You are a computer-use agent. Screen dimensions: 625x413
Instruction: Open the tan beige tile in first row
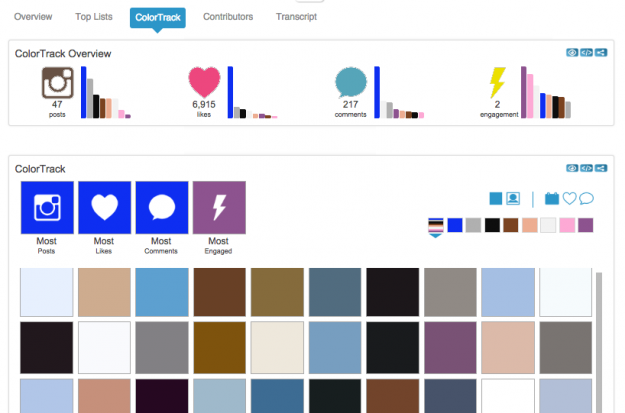point(104,292)
